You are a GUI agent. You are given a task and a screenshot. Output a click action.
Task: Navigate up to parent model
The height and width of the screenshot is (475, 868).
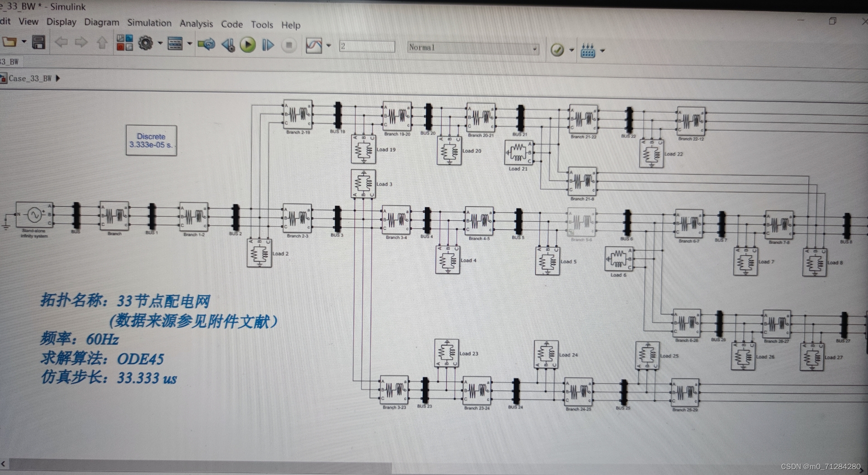point(102,43)
